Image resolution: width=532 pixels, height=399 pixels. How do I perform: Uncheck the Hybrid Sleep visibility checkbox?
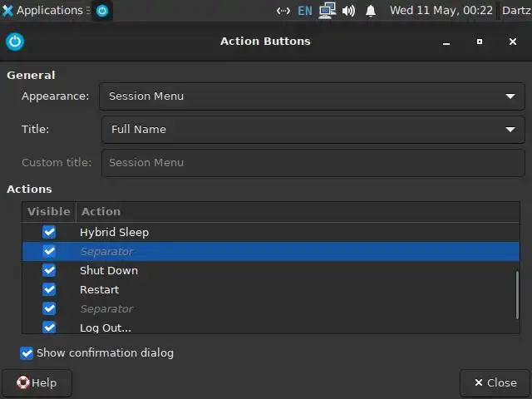tap(49, 232)
